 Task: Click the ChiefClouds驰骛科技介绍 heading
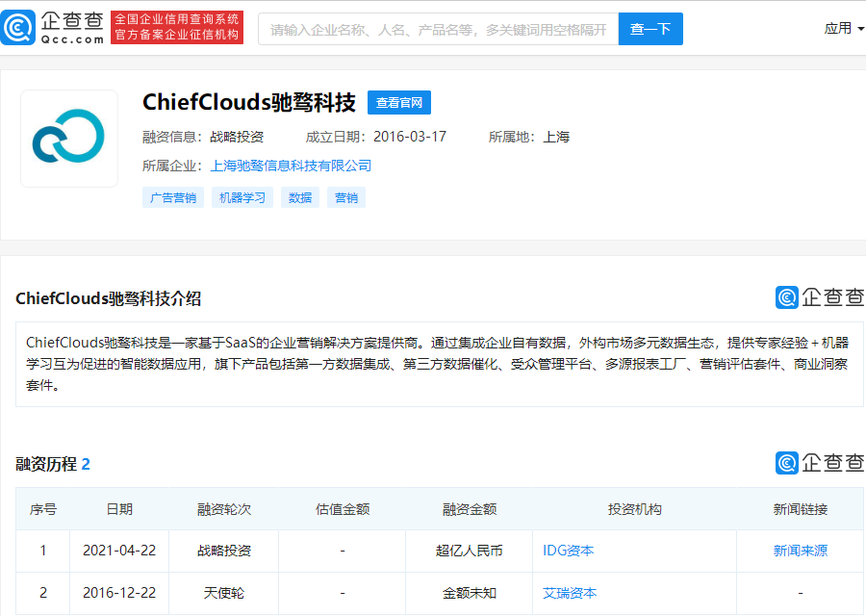[x=108, y=299]
